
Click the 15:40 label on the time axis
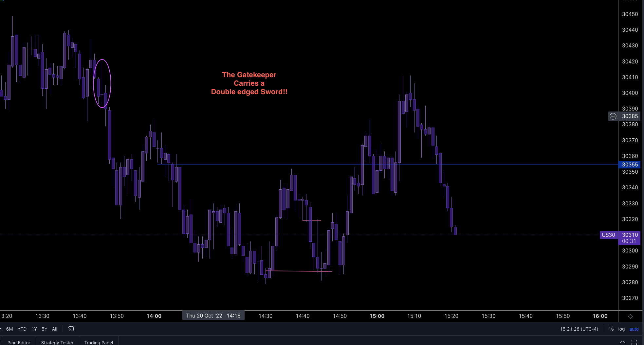click(x=525, y=316)
